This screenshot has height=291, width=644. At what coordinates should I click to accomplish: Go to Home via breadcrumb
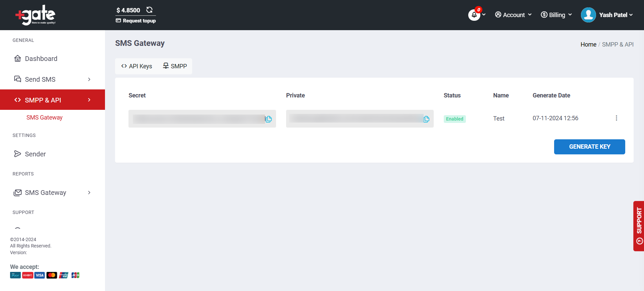[588, 45]
